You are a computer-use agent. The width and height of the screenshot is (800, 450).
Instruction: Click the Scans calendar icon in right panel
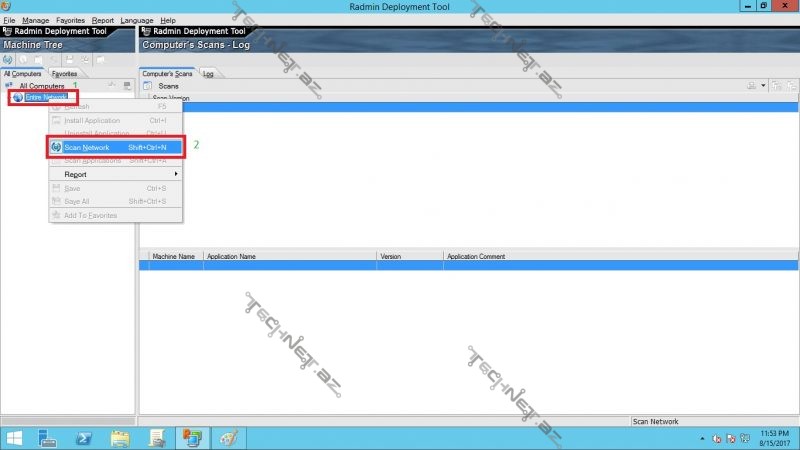[147, 86]
